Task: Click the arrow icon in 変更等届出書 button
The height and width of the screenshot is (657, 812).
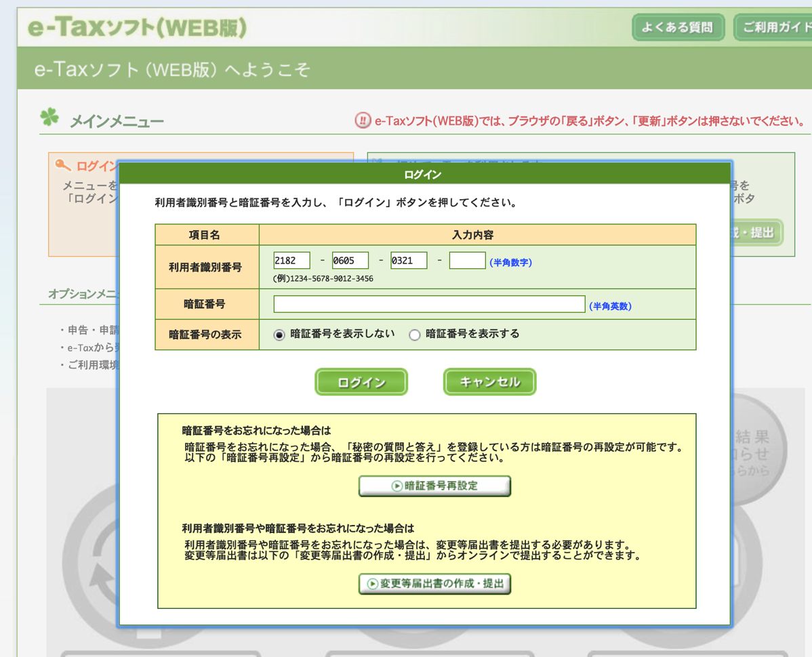Action: (372, 584)
